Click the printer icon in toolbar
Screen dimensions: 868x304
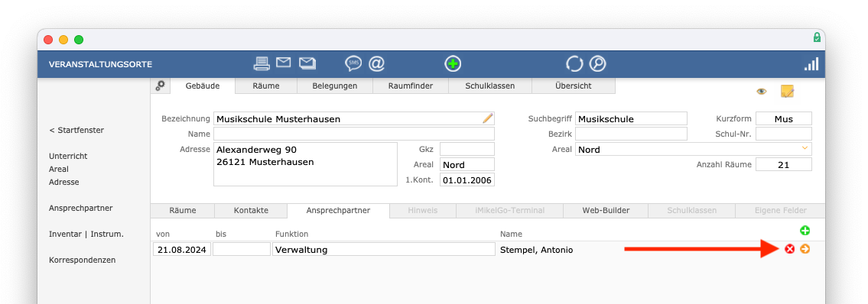click(x=262, y=63)
